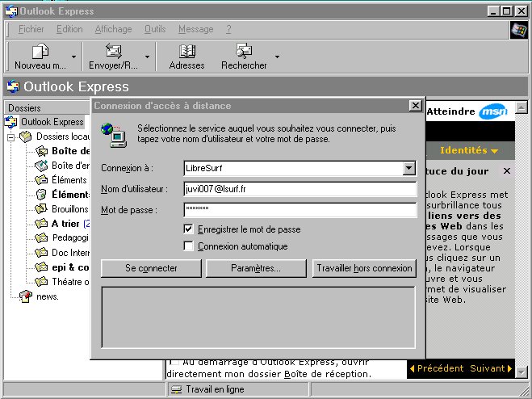Open the Identités dropdown
The image size is (532, 399).
(469, 150)
